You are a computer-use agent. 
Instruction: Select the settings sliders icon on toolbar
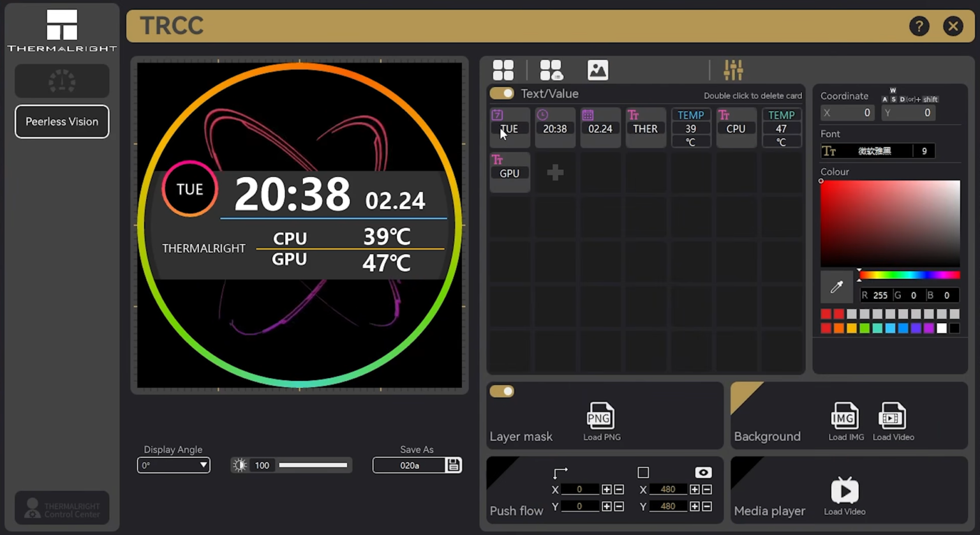(x=733, y=70)
